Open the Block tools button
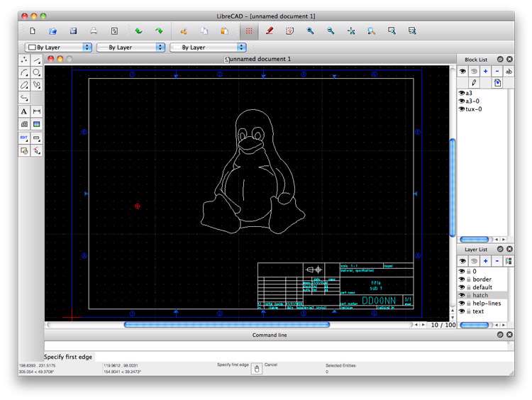Viewport: 532px width, 400px height. [24, 150]
